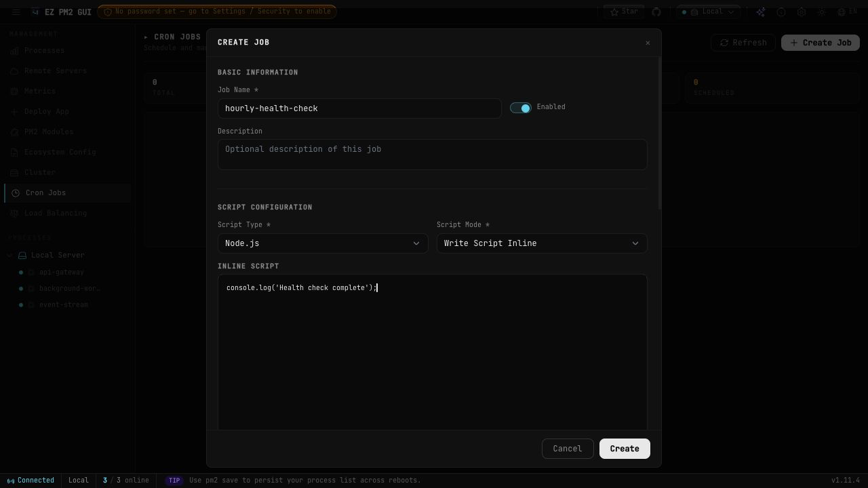Click the Refresh button on Cron Jobs page
The image size is (868, 488).
(x=743, y=43)
